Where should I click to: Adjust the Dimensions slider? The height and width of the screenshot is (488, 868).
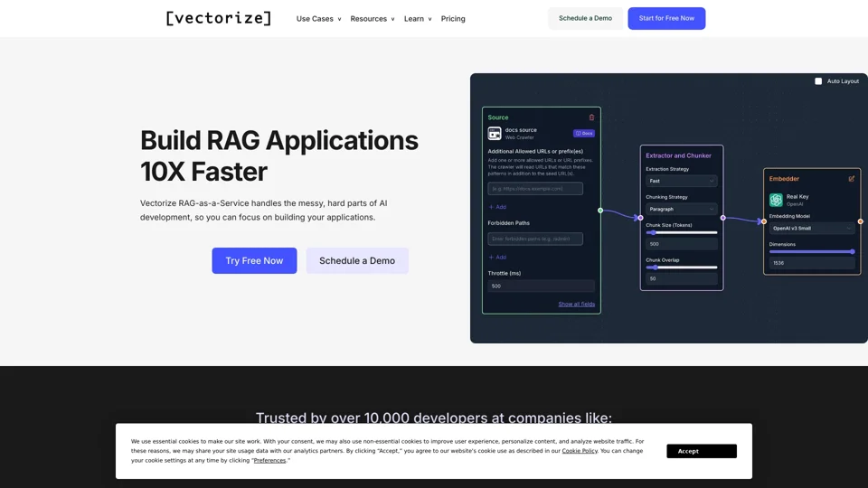coord(812,252)
